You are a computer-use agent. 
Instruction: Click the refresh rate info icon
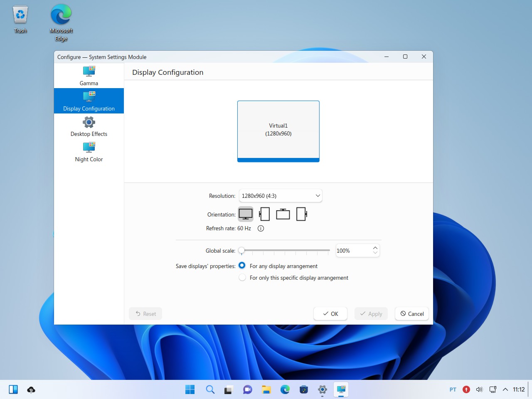click(x=261, y=228)
